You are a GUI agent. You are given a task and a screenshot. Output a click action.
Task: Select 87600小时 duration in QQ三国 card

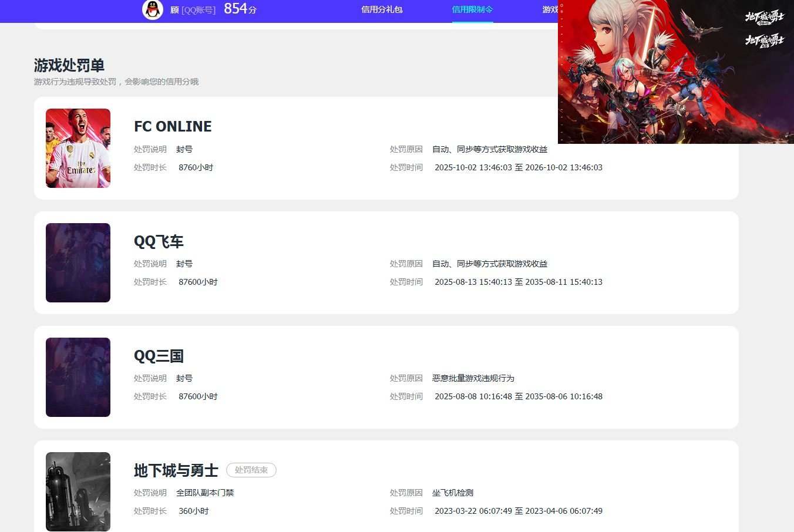click(198, 396)
